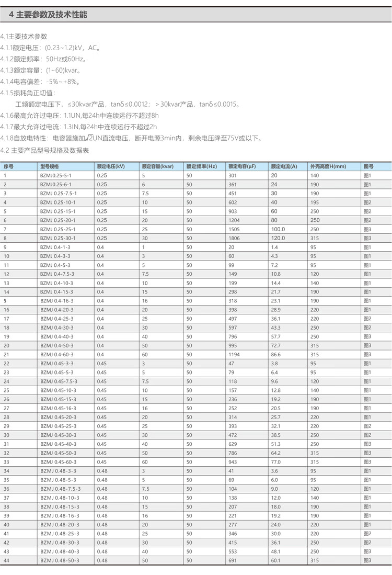
Task: Click the 外壳高度H(mm) column header
Action: pos(328,166)
